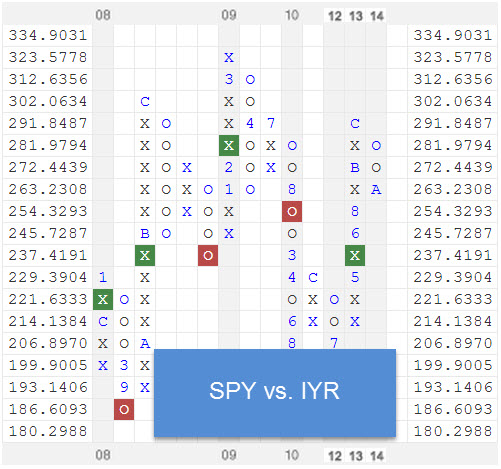The width and height of the screenshot is (501, 469).
Task: Click the 7 in the 206.8970 row
Action: [334, 343]
